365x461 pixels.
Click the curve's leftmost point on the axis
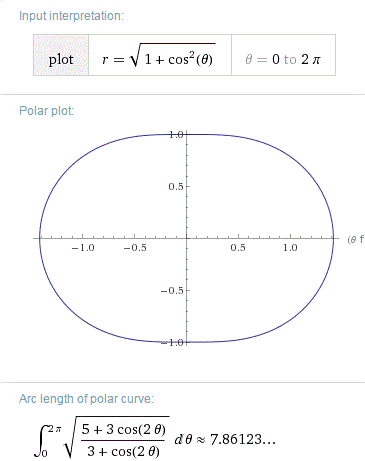pyautogui.click(x=40, y=238)
